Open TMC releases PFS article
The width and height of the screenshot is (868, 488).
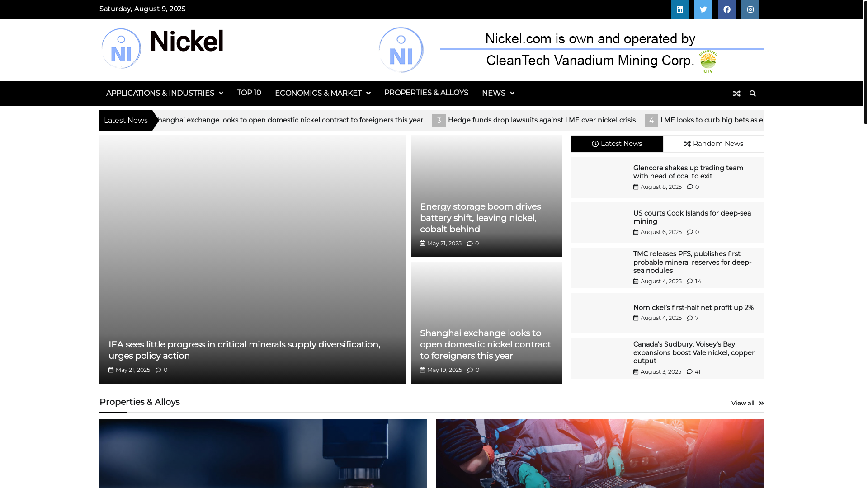pyautogui.click(x=692, y=263)
